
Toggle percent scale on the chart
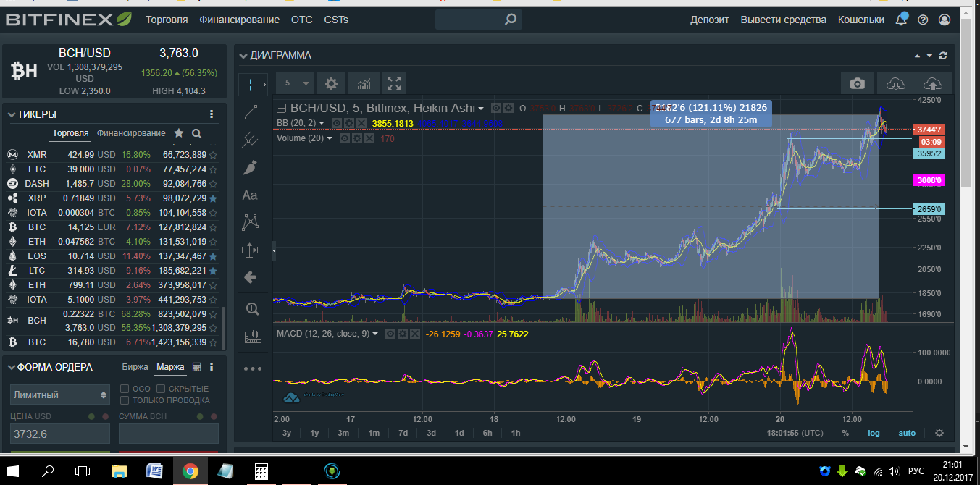click(845, 433)
